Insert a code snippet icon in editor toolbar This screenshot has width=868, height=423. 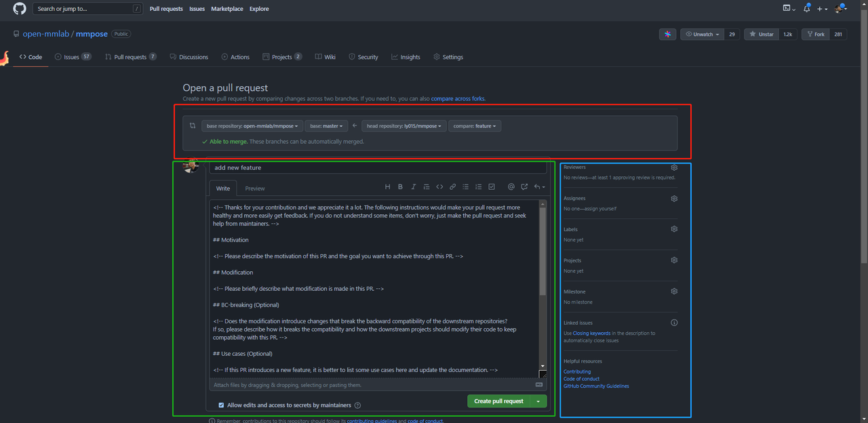click(x=439, y=187)
